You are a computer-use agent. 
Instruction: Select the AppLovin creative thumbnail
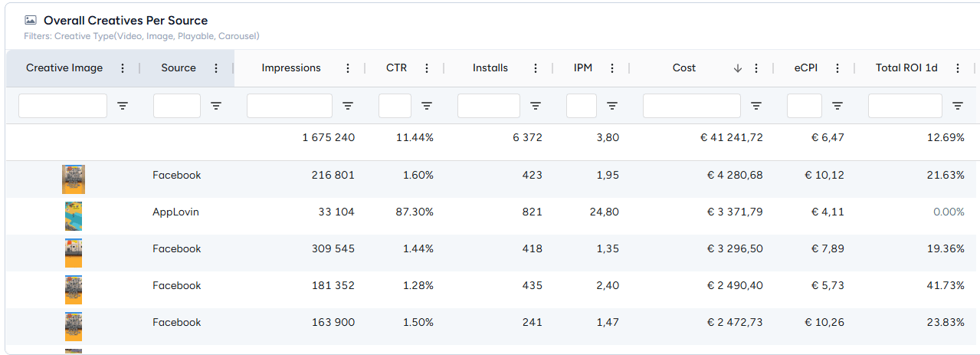click(74, 216)
